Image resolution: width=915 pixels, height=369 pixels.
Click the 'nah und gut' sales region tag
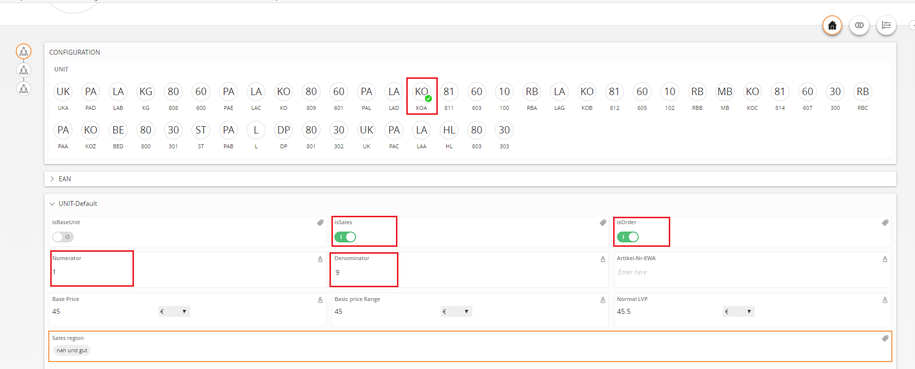pos(72,350)
